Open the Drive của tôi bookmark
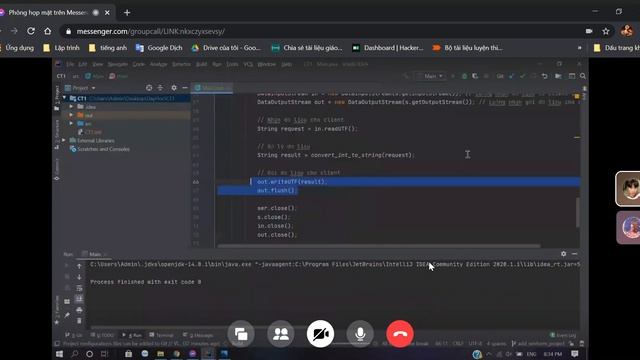Image resolution: width=640 pixels, height=360 pixels. coord(226,48)
